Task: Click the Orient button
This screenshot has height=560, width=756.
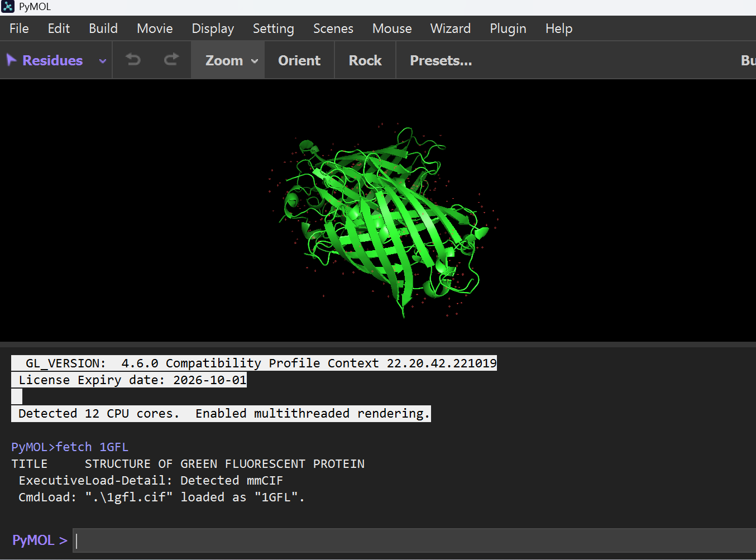Action: point(299,60)
